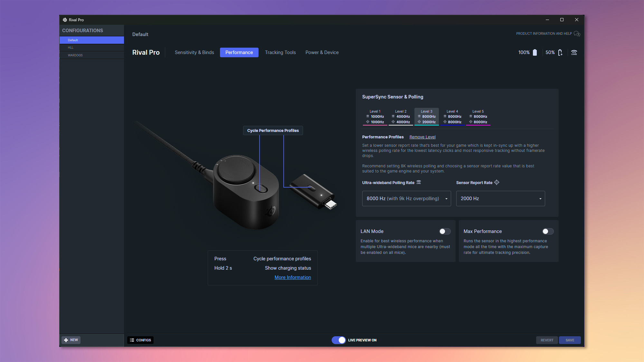
Task: Click the Performance Profiles label
Action: [383, 137]
